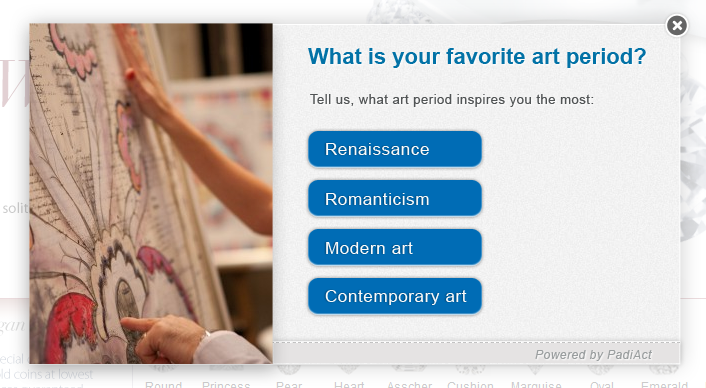Choose the Renaissance answer button
706x388 pixels.
pos(395,149)
